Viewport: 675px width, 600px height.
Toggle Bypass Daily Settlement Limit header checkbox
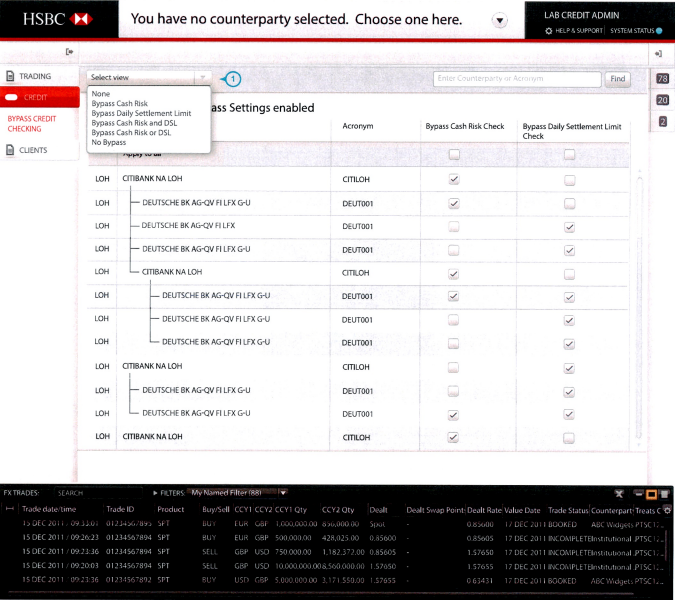pyautogui.click(x=569, y=154)
